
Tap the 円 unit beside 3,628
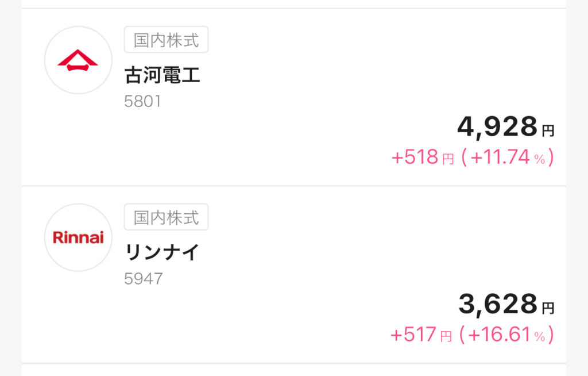(548, 308)
